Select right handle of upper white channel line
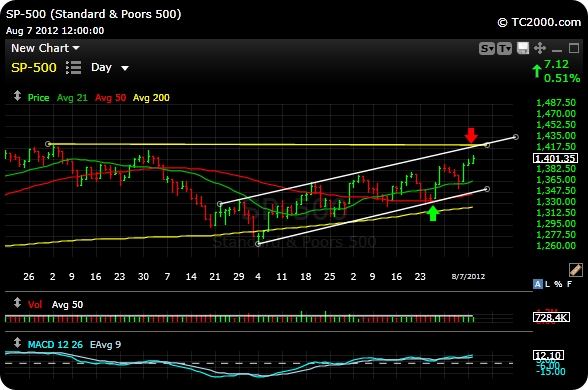The image size is (588, 390). tap(516, 137)
